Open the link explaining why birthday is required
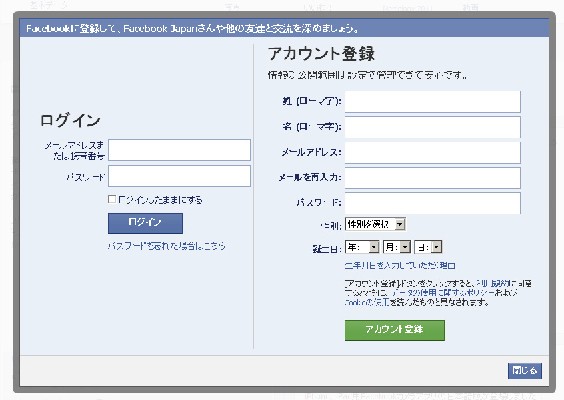The image size is (564, 400). tap(400, 266)
